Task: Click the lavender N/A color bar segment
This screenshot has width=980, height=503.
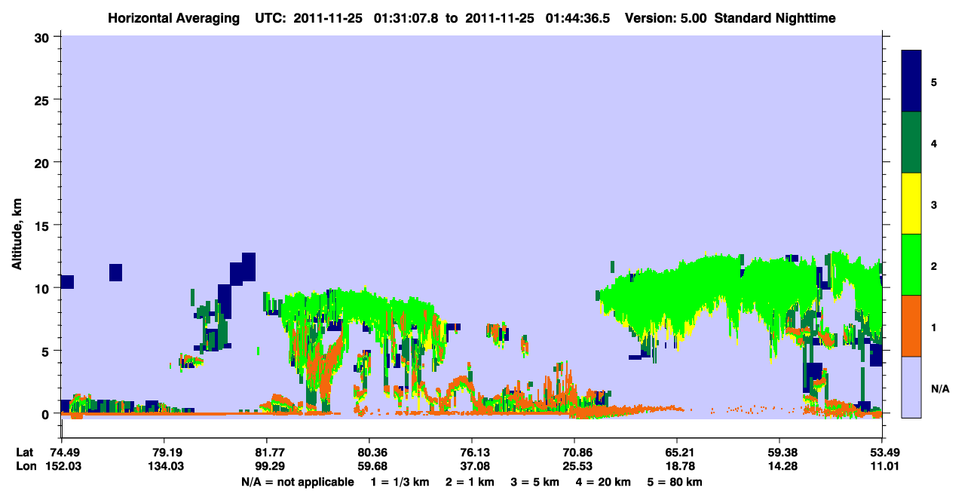Action: coord(911,387)
